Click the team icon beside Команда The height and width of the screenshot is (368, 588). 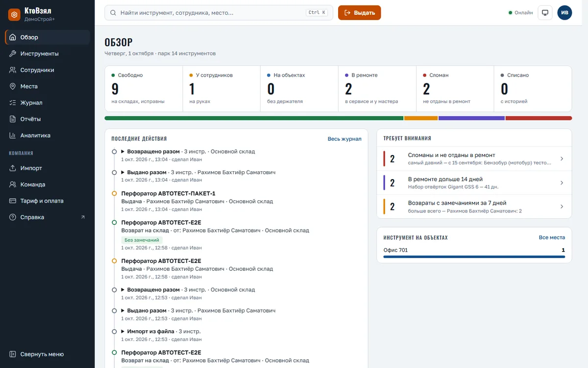(13, 184)
